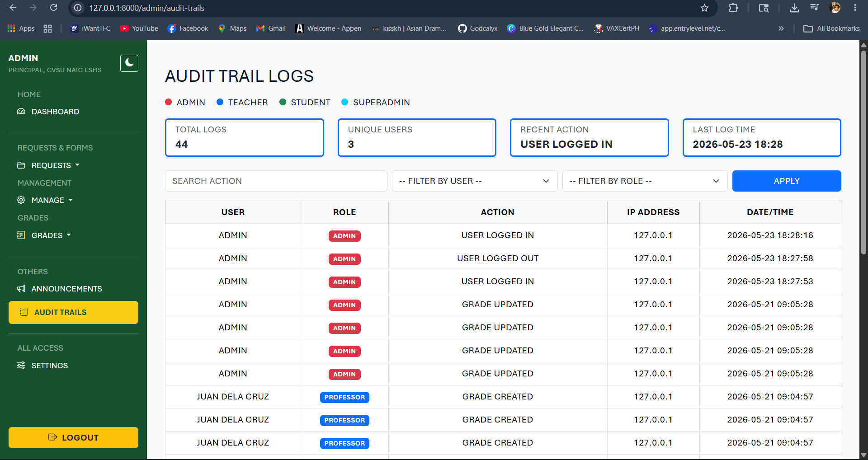Open the Godcalyx GitHub bookmark
Image resolution: width=868 pixels, height=460 pixels.
point(477,28)
